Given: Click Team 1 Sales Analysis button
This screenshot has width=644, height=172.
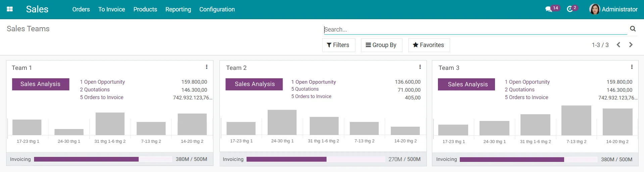Looking at the screenshot, I should [x=41, y=84].
